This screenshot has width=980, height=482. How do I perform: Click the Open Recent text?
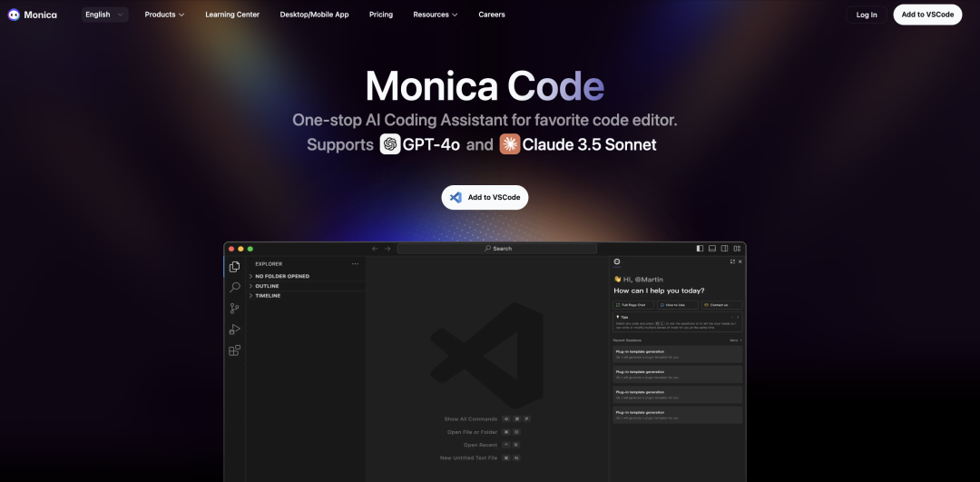click(480, 445)
